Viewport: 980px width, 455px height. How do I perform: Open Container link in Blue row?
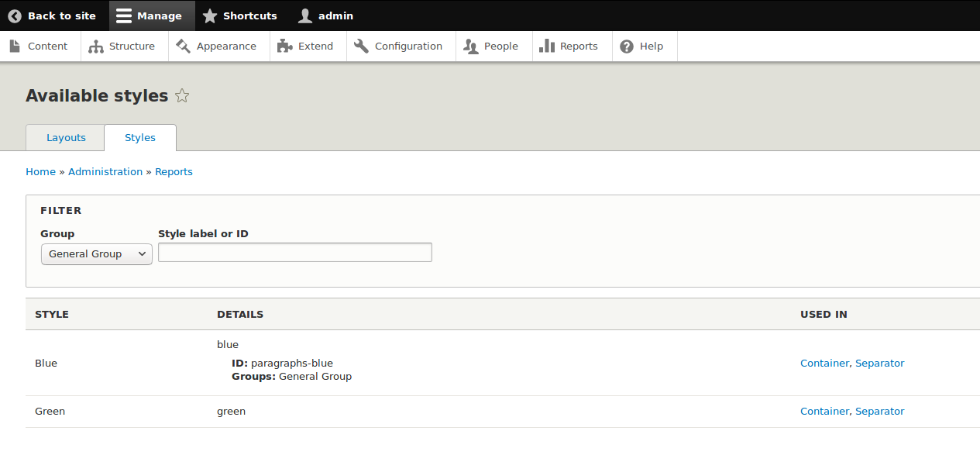[x=824, y=363]
